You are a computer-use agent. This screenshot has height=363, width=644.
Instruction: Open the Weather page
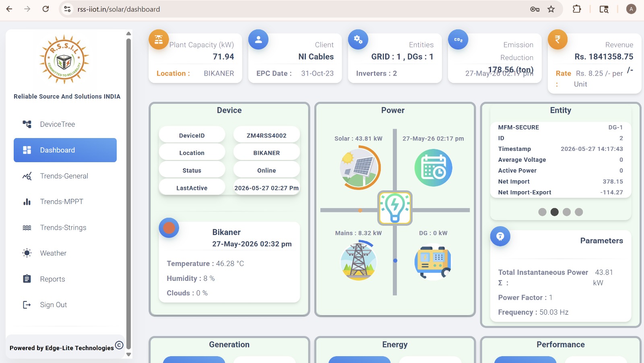pos(65,253)
